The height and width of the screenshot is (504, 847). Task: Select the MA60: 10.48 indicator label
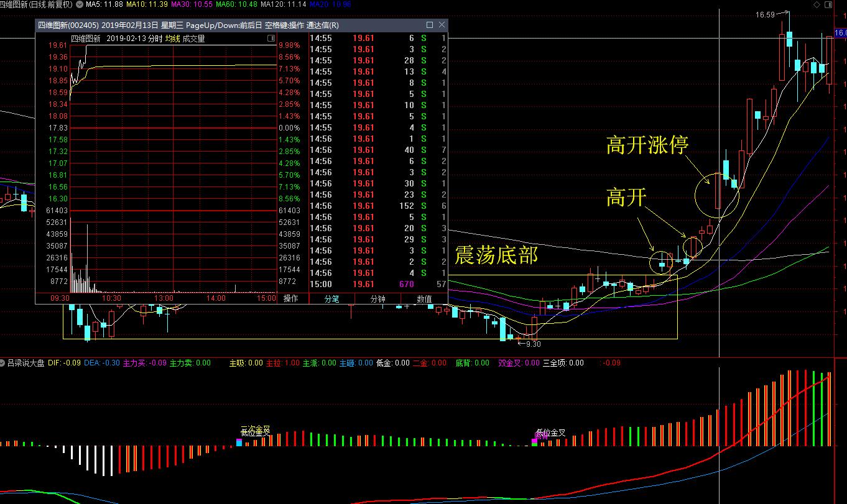click(236, 4)
